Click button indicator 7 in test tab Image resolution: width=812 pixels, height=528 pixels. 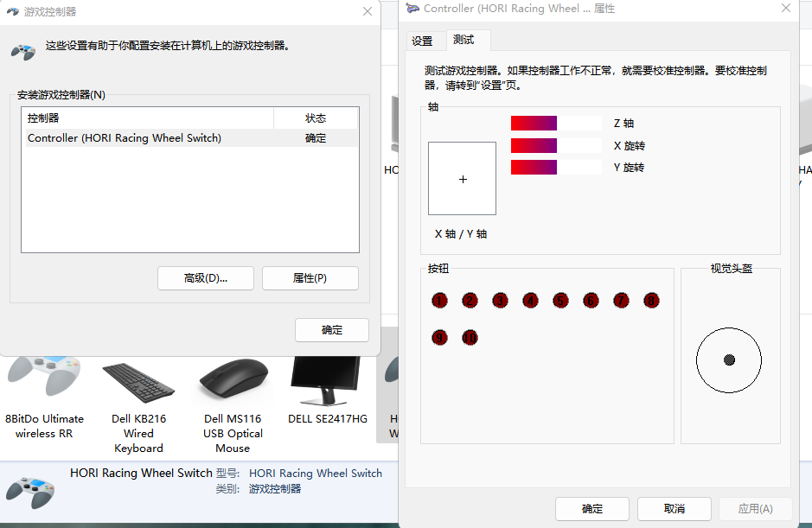(x=622, y=301)
